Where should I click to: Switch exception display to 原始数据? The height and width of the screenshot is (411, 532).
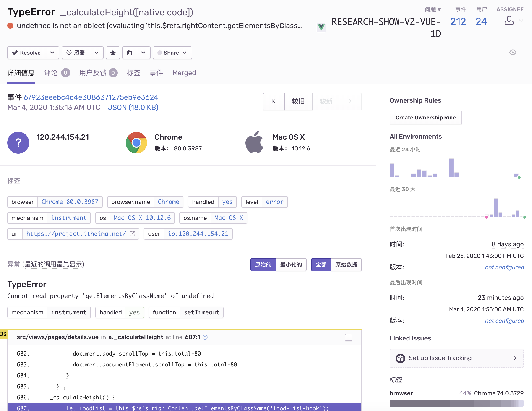click(346, 264)
